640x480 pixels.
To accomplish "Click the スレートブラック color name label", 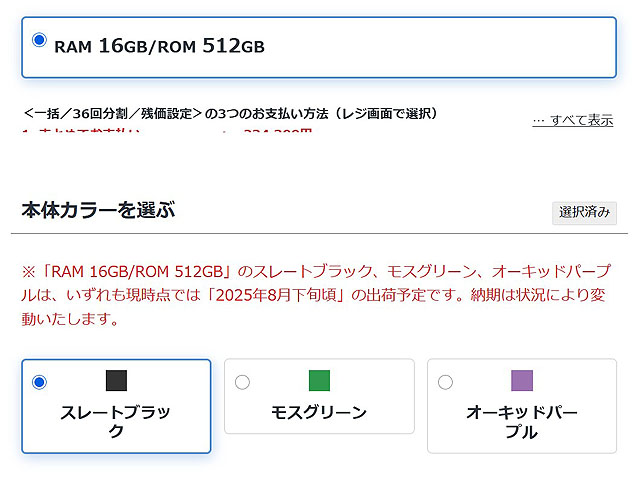I will (x=116, y=421).
